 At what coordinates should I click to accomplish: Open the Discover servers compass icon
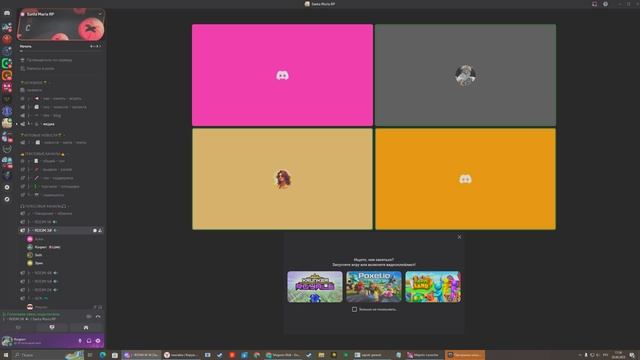(x=7, y=199)
